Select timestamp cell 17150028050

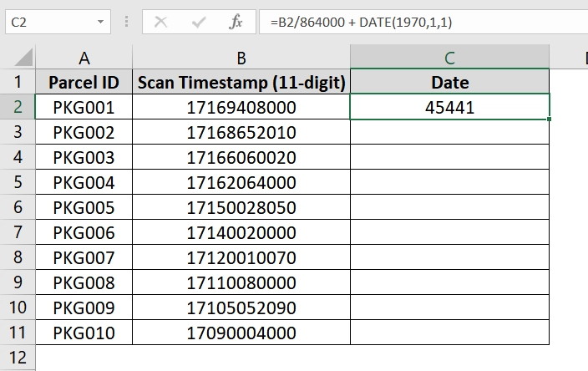(x=241, y=207)
